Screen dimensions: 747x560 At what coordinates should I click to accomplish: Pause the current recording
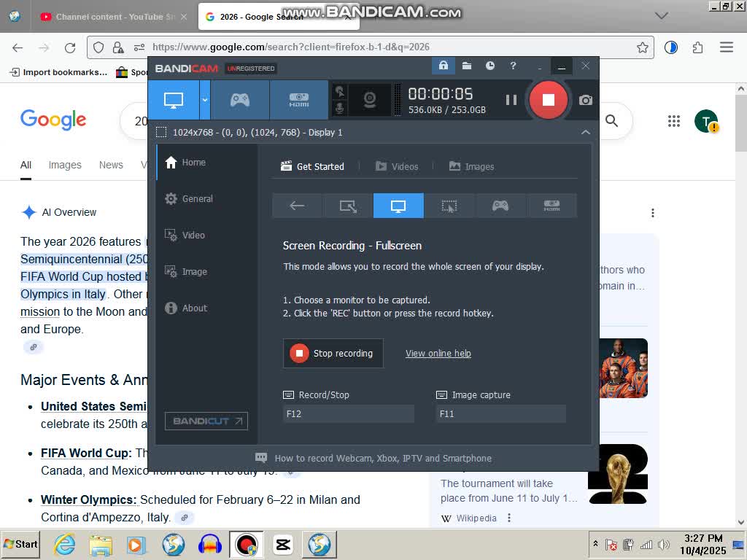click(x=511, y=100)
